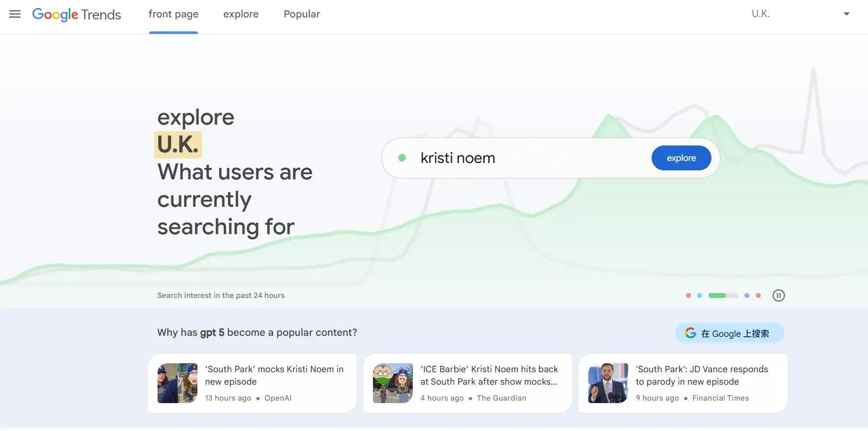The height and width of the screenshot is (431, 868).
Task: Click the '9 hours ago' timestamp
Action: tap(658, 398)
